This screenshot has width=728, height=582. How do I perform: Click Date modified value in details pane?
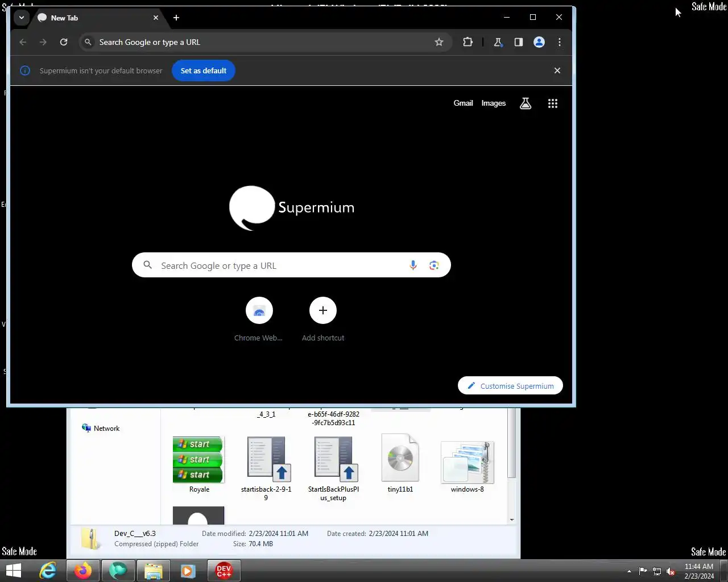tap(279, 534)
